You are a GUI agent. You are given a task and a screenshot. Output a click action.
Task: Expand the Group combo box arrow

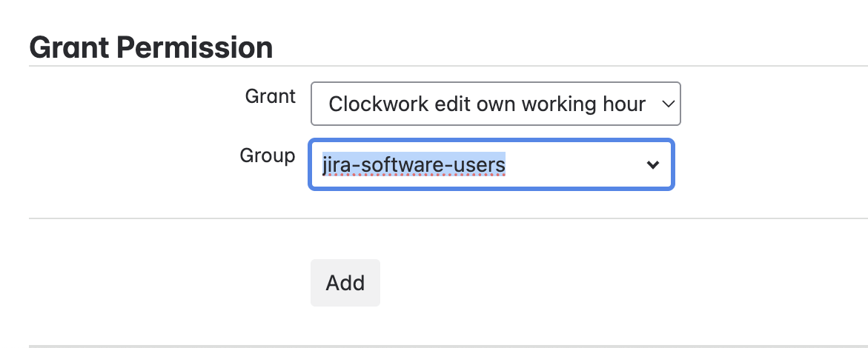pyautogui.click(x=653, y=165)
